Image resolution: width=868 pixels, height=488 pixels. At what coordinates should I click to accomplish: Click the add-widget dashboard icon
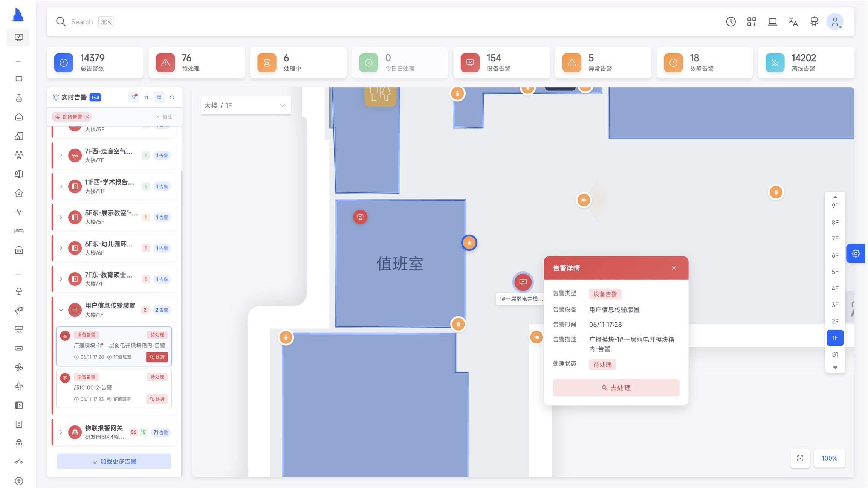point(752,22)
